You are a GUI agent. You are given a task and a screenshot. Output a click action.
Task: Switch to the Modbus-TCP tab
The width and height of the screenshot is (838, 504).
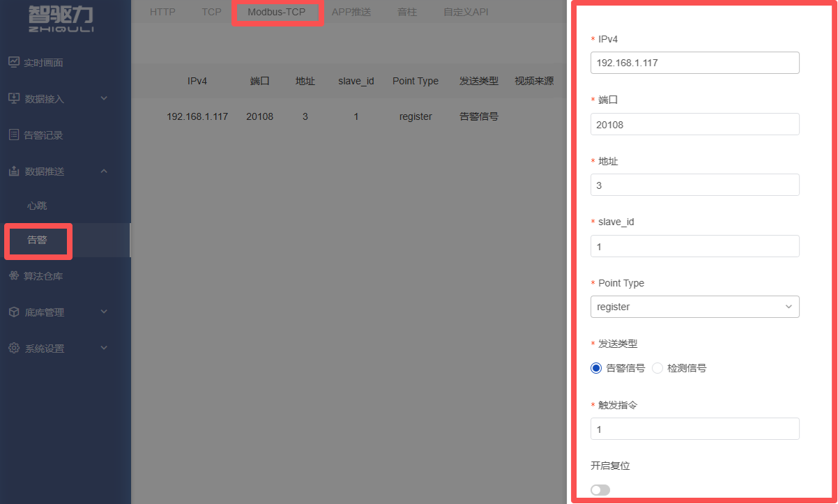tap(277, 12)
